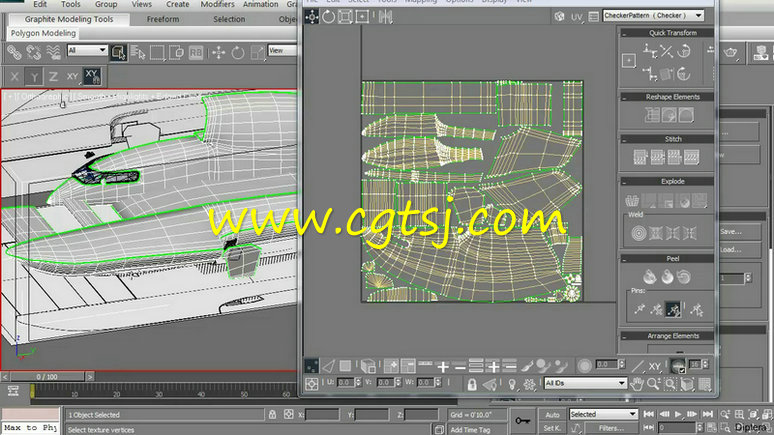Screen dimensions: 774x435
Task: Click Add Time Tag
Action: coord(470,430)
